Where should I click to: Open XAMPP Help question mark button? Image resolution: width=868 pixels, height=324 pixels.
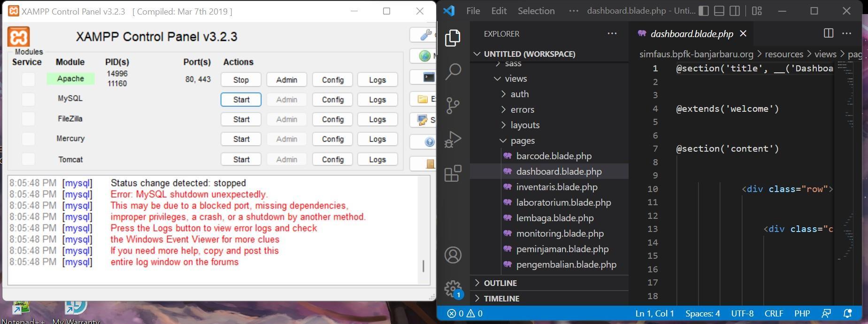[x=423, y=142]
